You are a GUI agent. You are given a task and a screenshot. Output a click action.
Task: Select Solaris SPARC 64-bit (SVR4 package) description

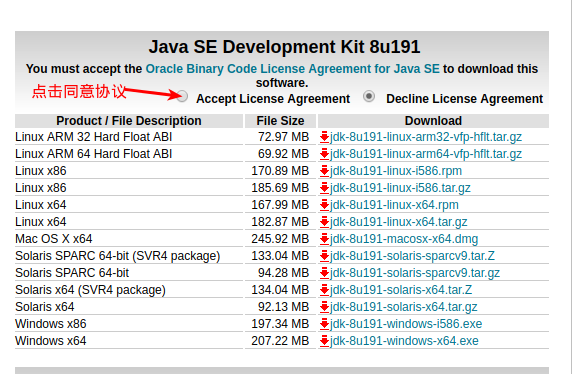click(117, 256)
